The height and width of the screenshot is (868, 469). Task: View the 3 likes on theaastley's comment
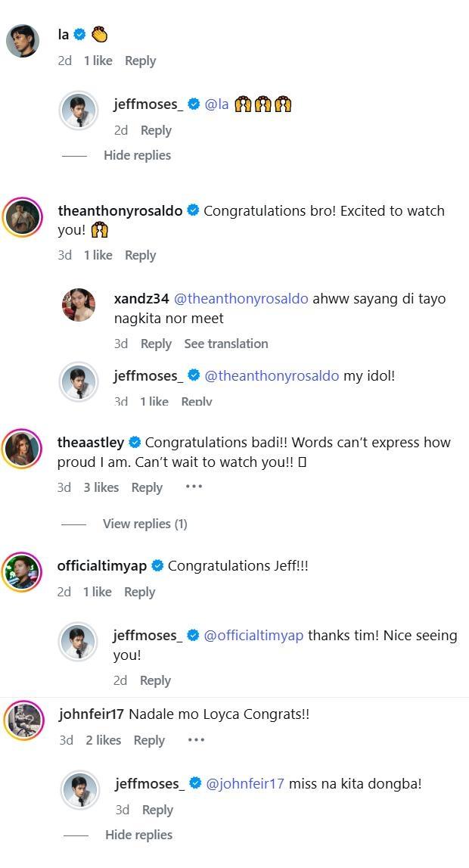101,487
